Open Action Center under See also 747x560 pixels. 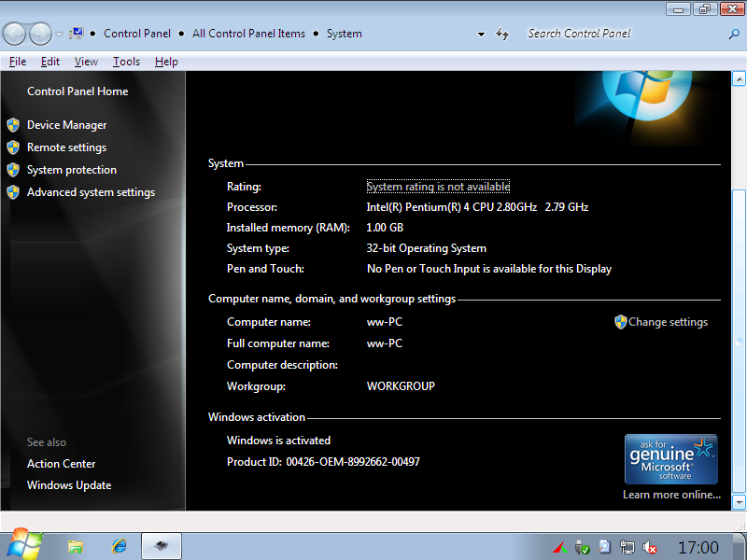[x=61, y=464]
